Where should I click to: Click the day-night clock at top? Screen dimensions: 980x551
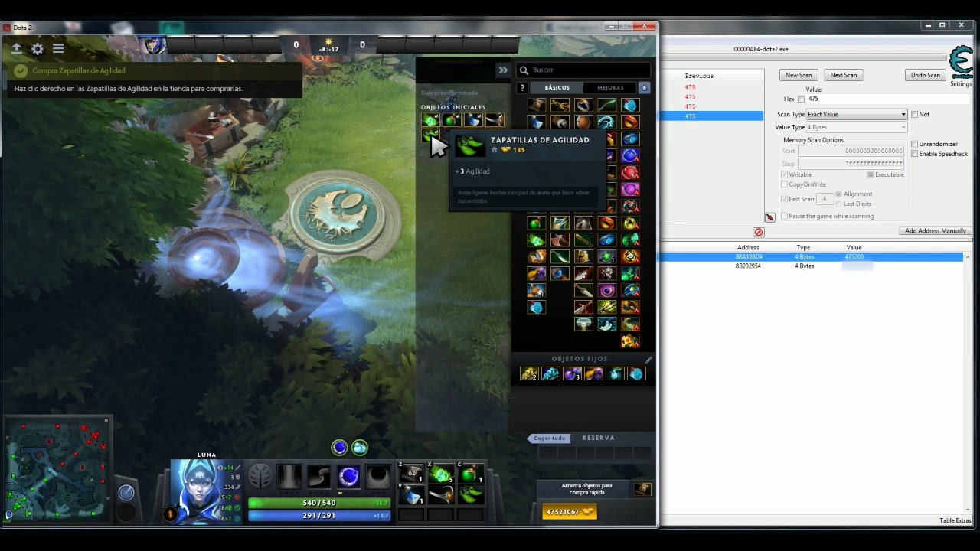coord(329,45)
